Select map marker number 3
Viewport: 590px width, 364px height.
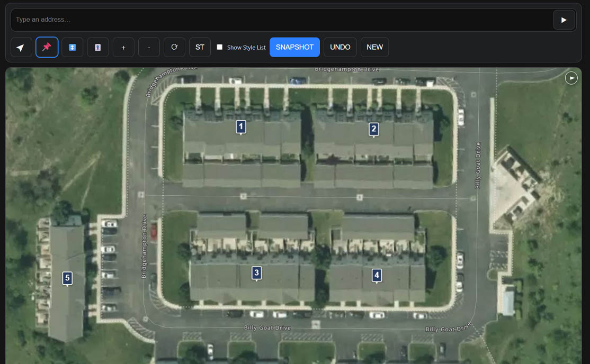coord(257,274)
